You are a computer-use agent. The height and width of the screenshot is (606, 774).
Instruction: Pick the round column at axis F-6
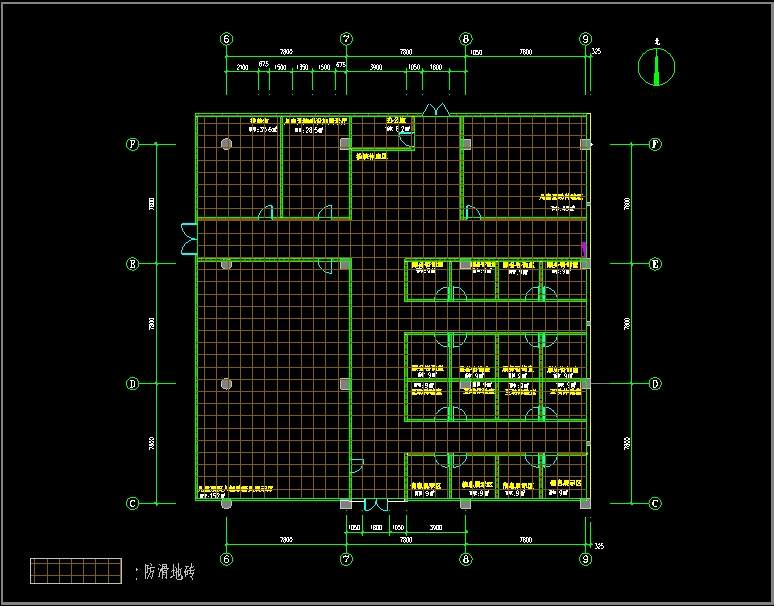pos(227,144)
